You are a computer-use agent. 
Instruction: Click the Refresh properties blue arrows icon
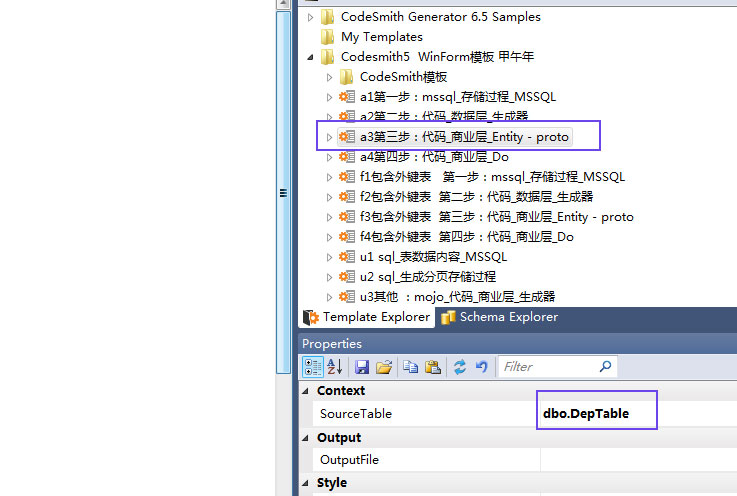[460, 367]
